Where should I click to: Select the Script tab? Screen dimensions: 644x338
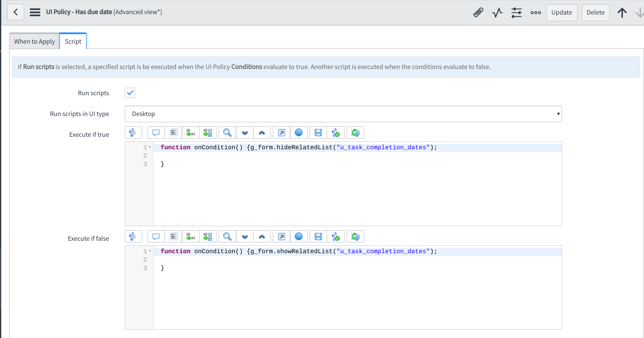(x=73, y=41)
